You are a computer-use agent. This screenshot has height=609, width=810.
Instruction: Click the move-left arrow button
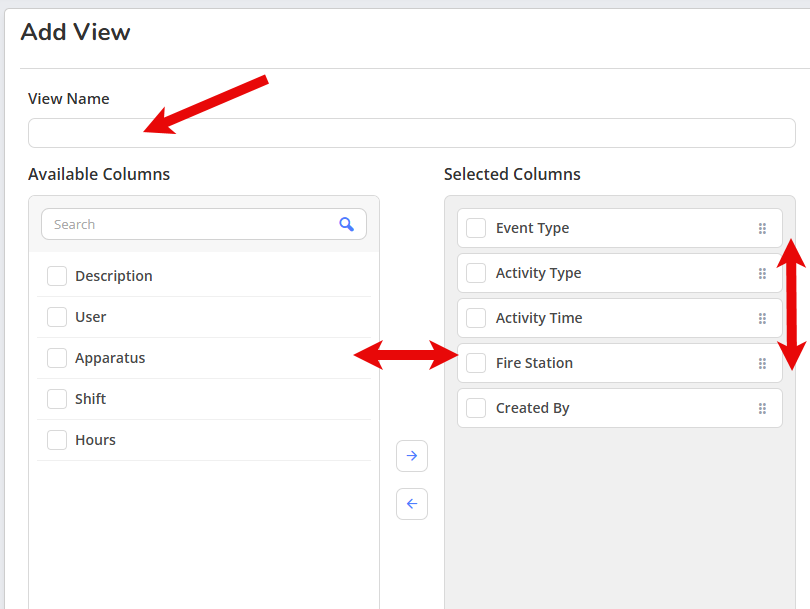(x=412, y=504)
